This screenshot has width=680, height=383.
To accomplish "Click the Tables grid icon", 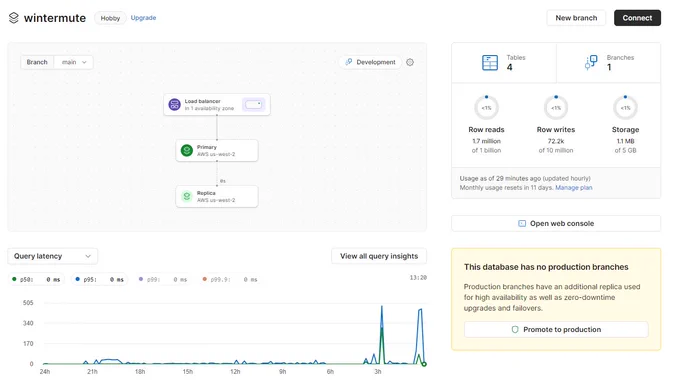I will (490, 62).
